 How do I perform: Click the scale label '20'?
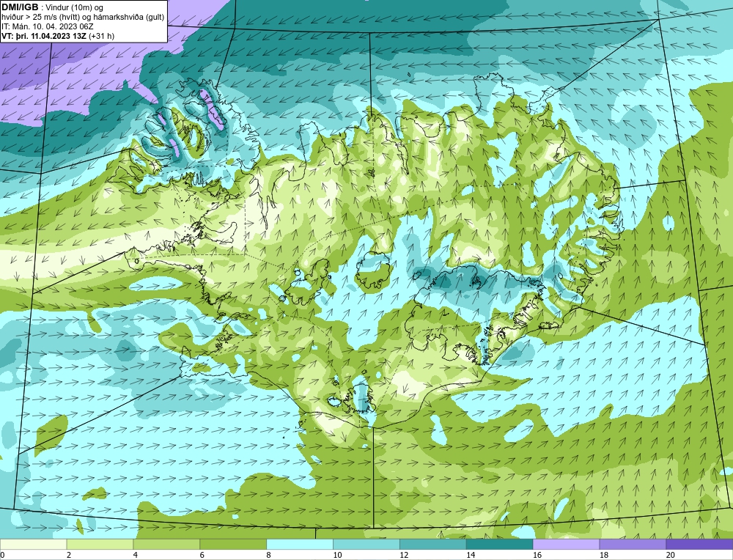671,555
